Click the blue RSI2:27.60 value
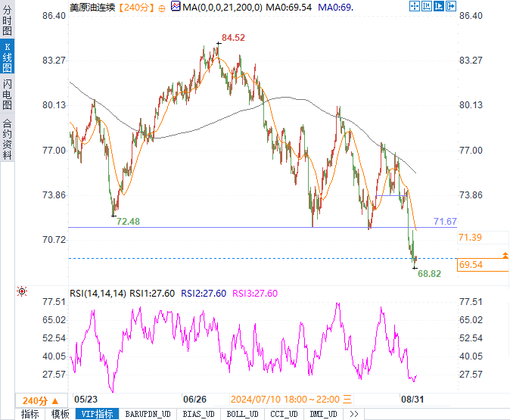Image resolution: width=510 pixels, height=420 pixels. [204, 294]
